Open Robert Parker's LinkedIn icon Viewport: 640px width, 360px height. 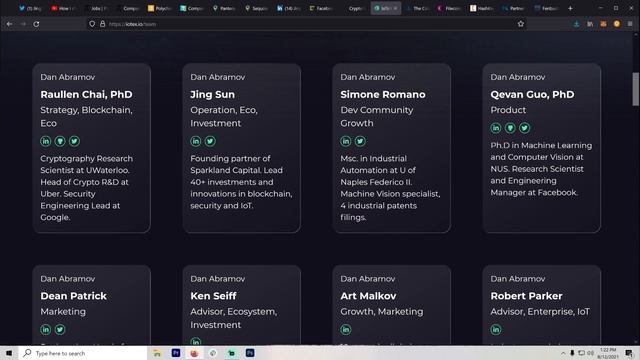click(496, 329)
